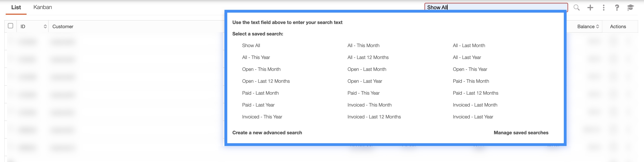Click Create a new advanced search

[267, 133]
